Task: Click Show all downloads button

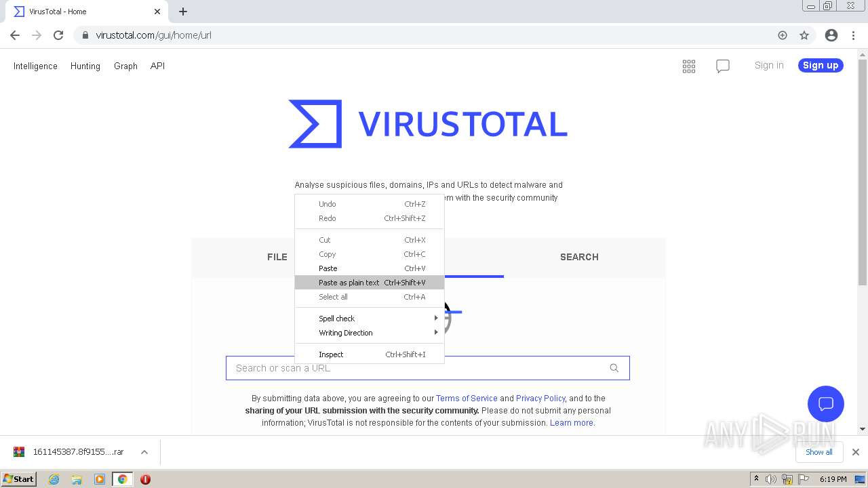Action: [819, 452]
